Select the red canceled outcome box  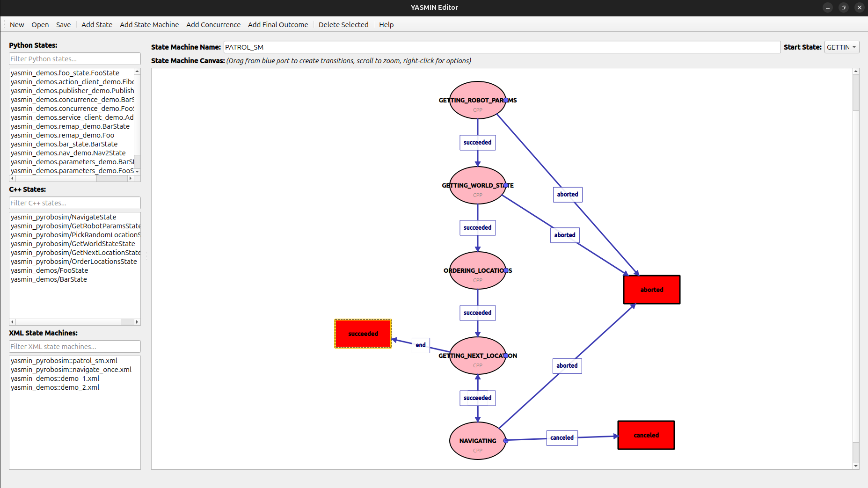(646, 435)
